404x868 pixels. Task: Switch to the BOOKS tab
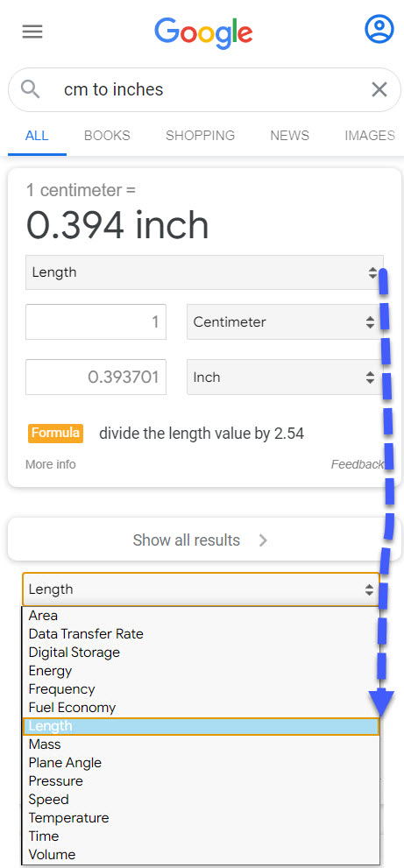[x=107, y=136]
